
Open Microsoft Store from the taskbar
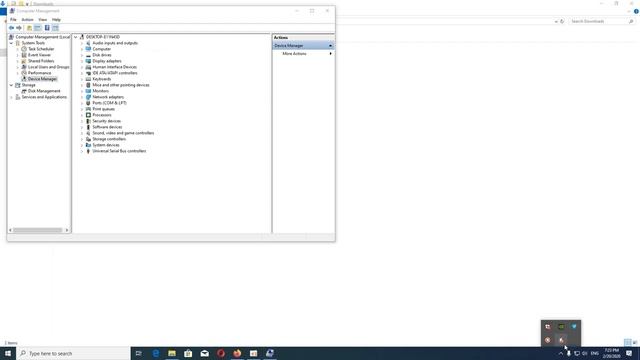[x=188, y=353]
